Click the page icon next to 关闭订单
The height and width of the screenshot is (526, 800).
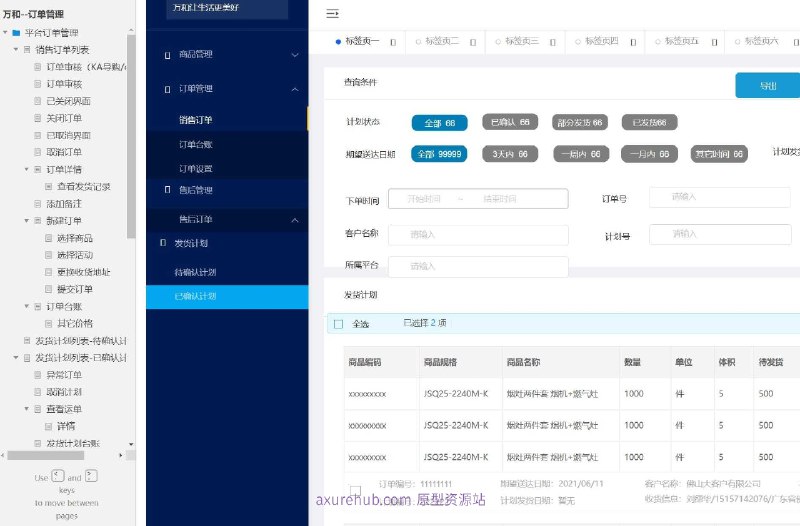coord(38,118)
